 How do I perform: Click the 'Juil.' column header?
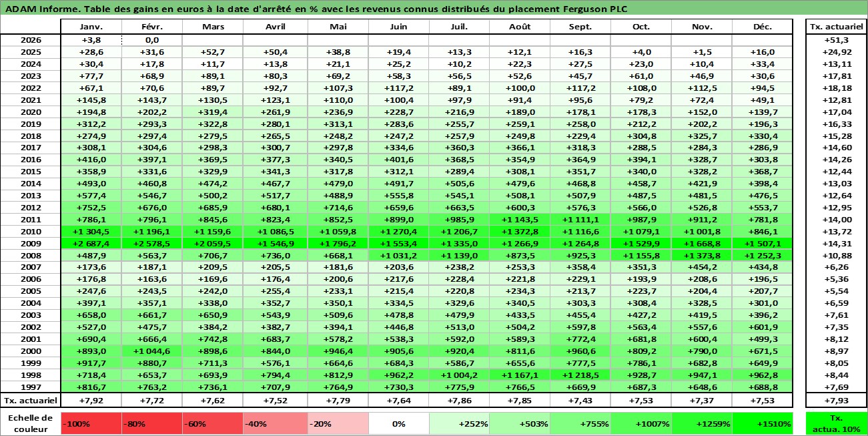[459, 27]
